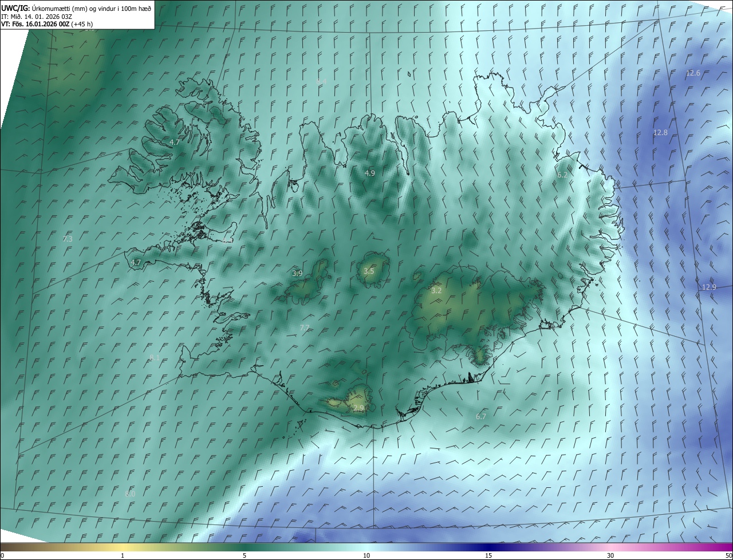Click the 5 label on the color scale
Image resolution: width=733 pixels, height=560 pixels.
(x=245, y=555)
